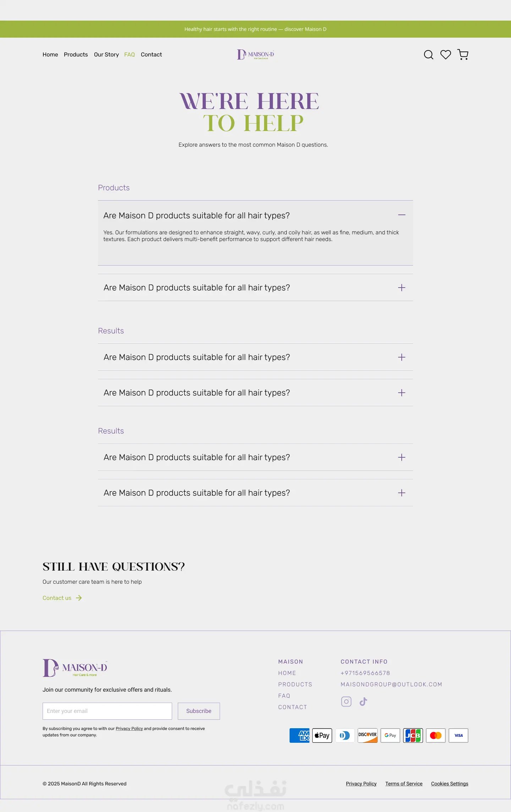This screenshot has width=511, height=812.
Task: Open the search magnifier icon in header
Action: point(429,55)
